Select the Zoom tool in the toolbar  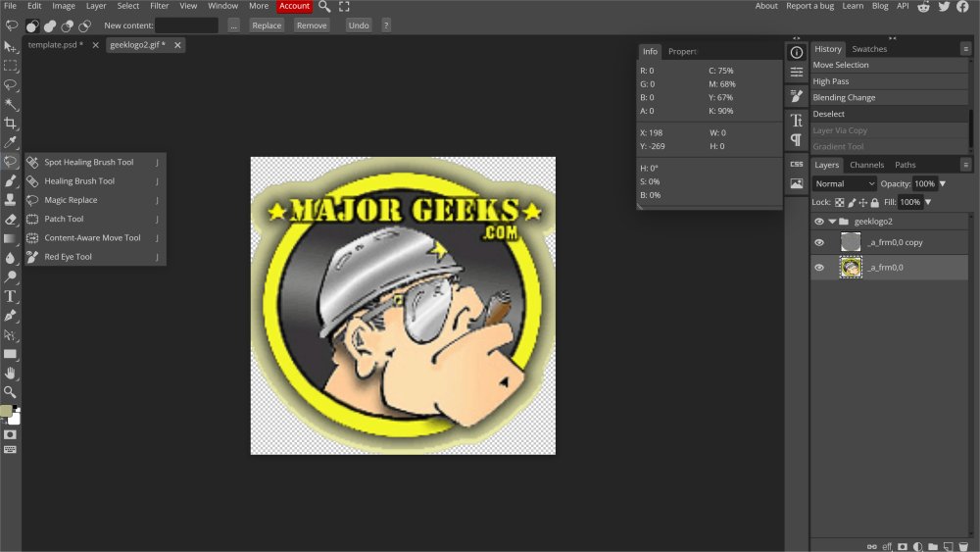10,392
